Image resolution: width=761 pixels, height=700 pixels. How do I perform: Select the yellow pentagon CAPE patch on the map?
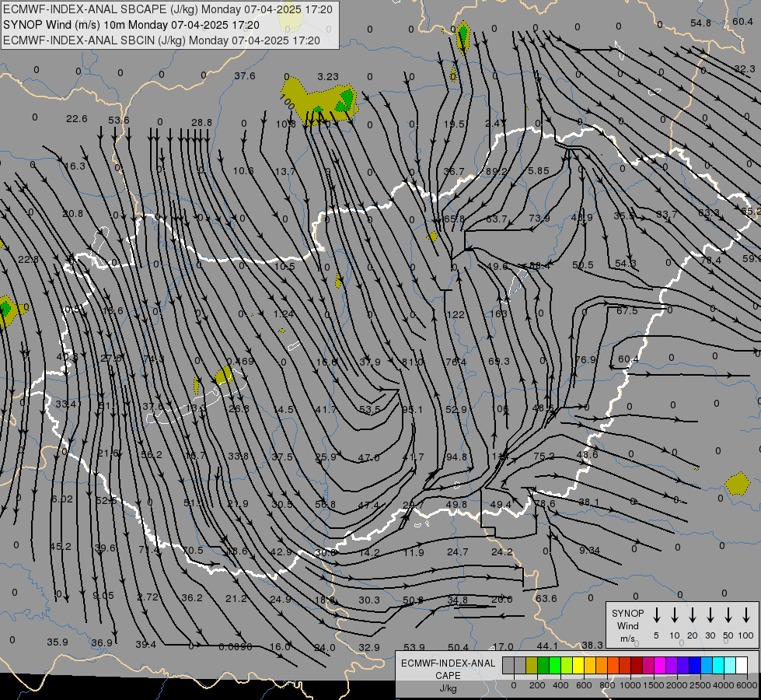[737, 484]
